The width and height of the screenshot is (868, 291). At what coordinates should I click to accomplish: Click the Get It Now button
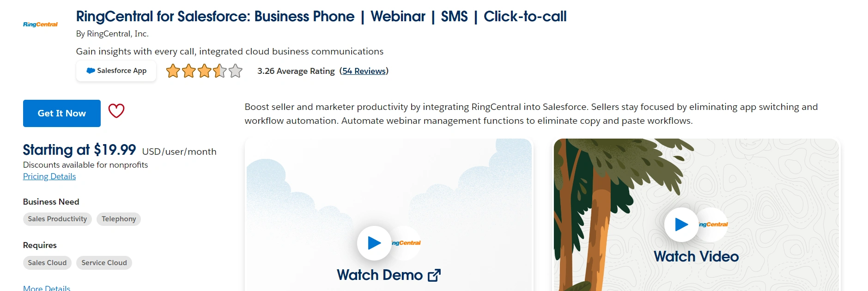[x=62, y=113]
